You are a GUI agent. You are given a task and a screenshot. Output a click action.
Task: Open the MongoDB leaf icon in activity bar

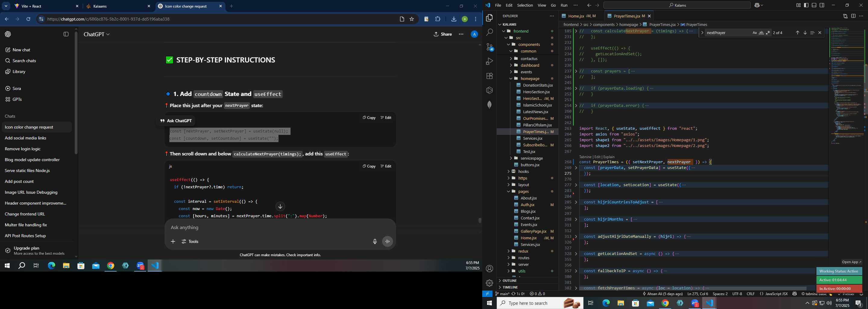[489, 105]
